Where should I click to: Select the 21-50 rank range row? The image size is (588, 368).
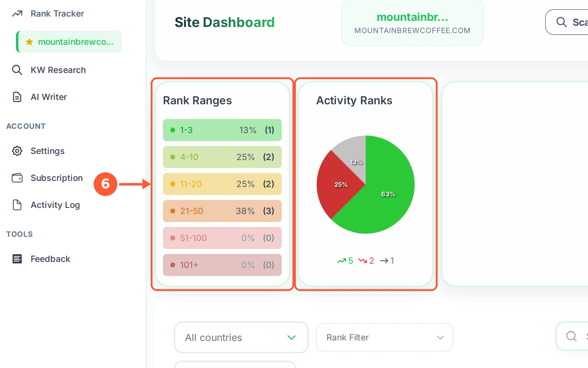coord(222,211)
